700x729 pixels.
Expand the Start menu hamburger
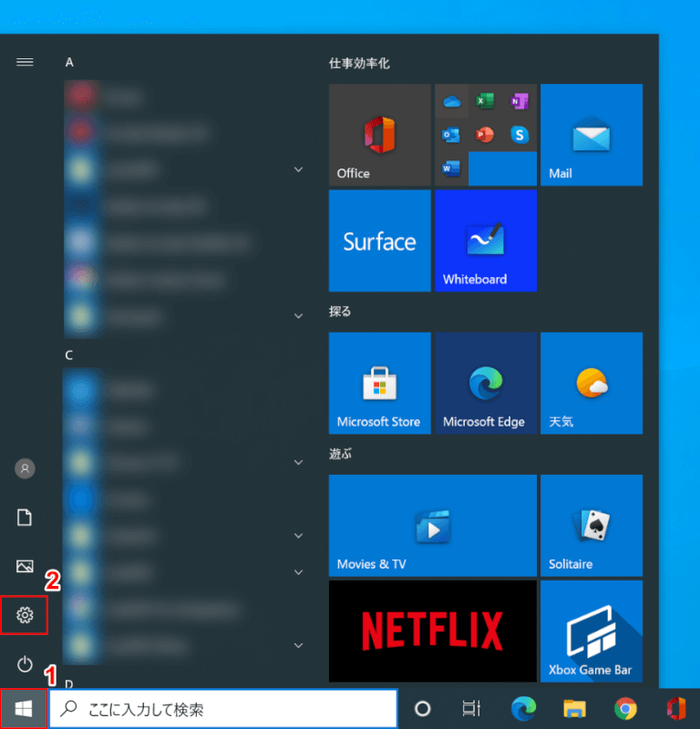pyautogui.click(x=25, y=62)
